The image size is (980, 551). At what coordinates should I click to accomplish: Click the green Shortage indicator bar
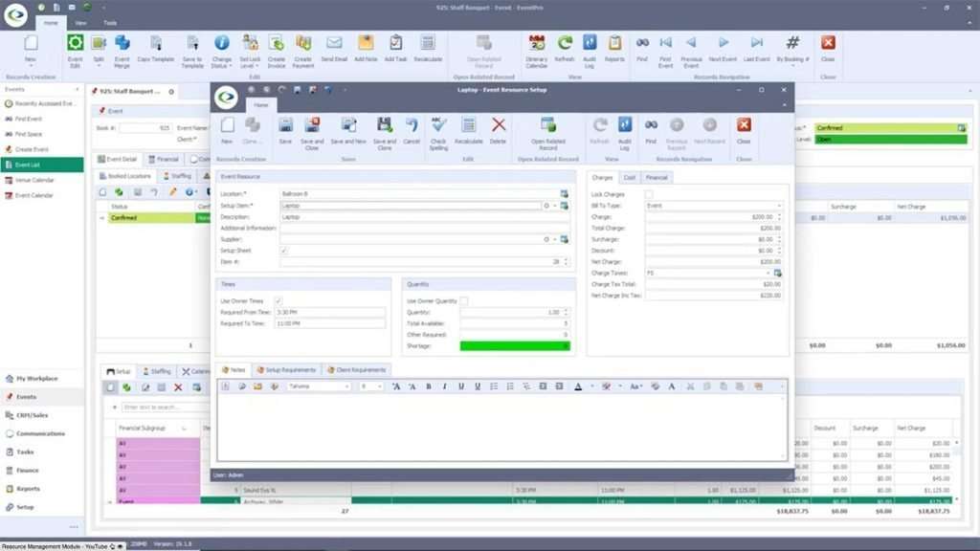pos(515,346)
